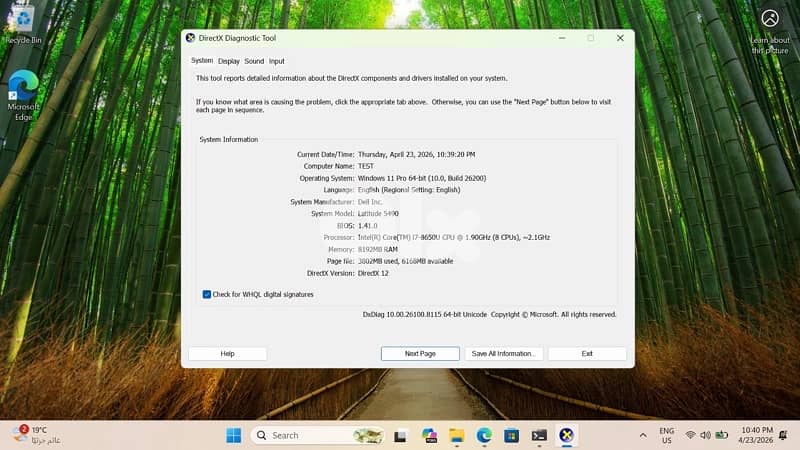Click the Help button

tap(228, 354)
